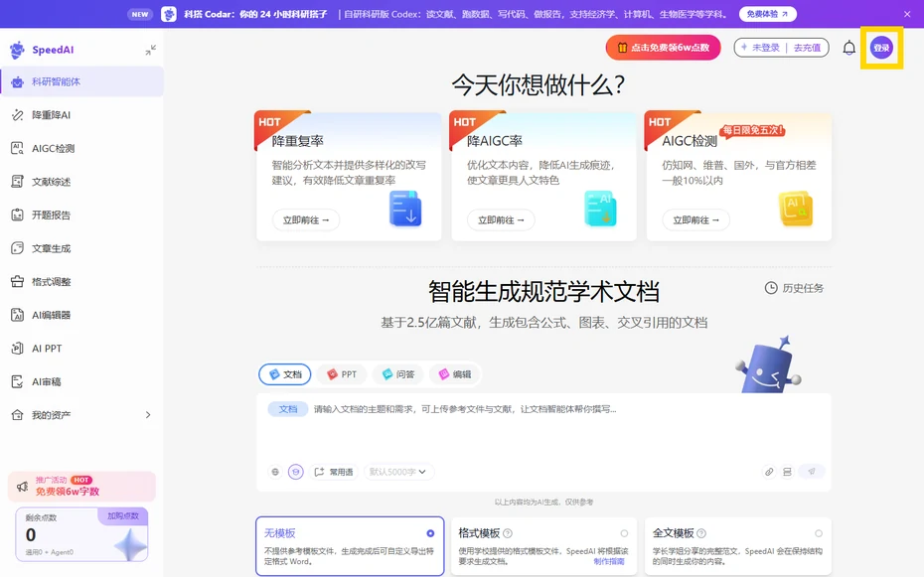Viewport: 924px width, 577px height.
Task: Click the 免费体验 button in top banner
Action: 767,14
